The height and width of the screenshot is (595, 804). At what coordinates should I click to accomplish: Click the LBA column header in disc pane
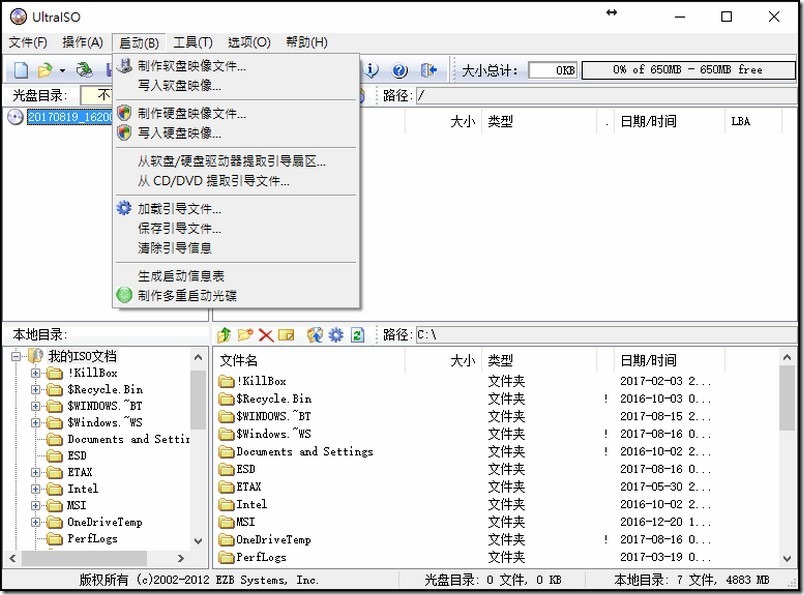[x=753, y=122]
